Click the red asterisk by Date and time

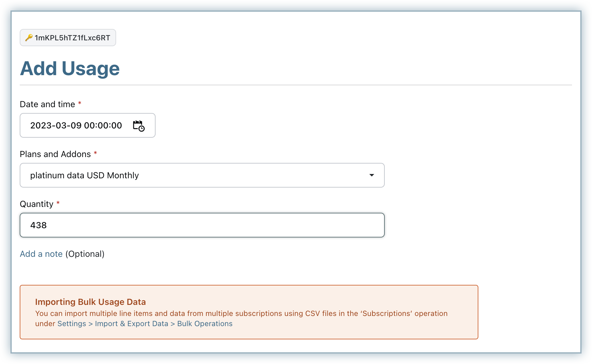(x=79, y=103)
